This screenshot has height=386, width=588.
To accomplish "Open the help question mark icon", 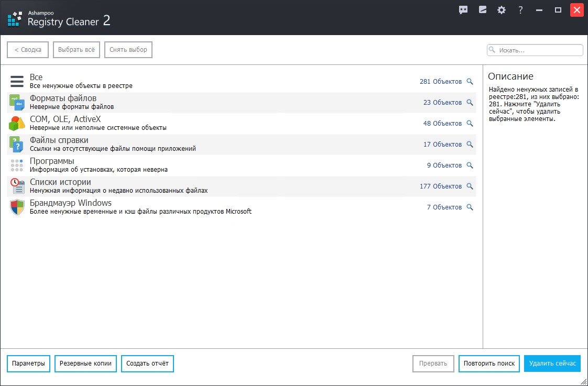I will (x=520, y=10).
